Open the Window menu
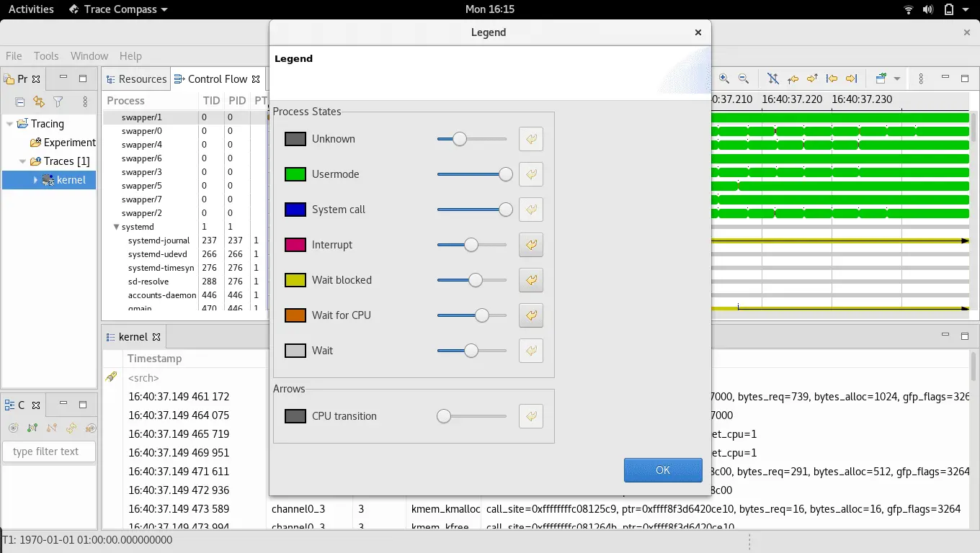This screenshot has width=980, height=553. click(x=89, y=56)
